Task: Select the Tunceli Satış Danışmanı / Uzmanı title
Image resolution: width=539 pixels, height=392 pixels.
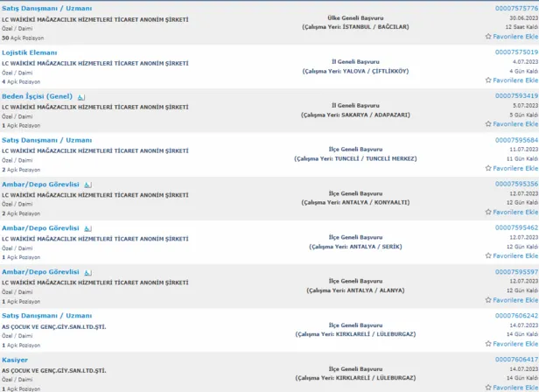Action: click(x=46, y=140)
